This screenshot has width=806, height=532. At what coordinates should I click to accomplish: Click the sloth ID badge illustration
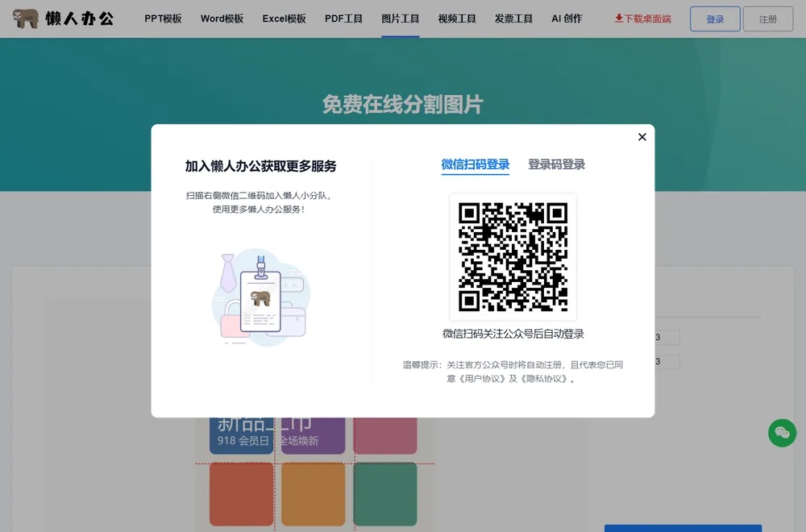pyautogui.click(x=260, y=297)
